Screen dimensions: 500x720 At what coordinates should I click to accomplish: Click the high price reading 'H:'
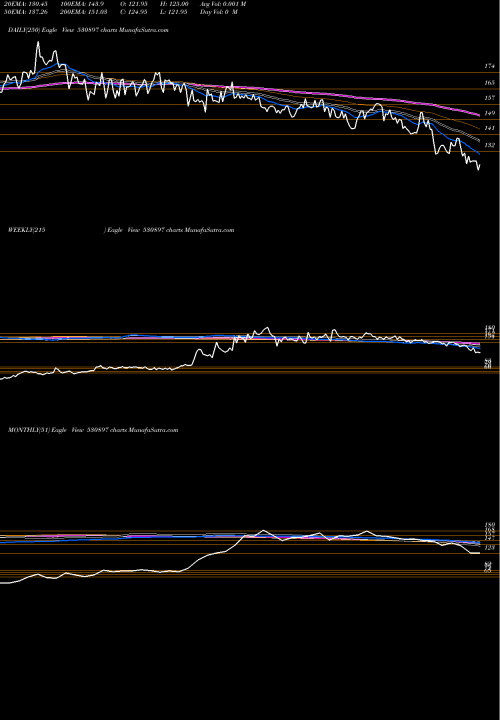coord(172,4)
